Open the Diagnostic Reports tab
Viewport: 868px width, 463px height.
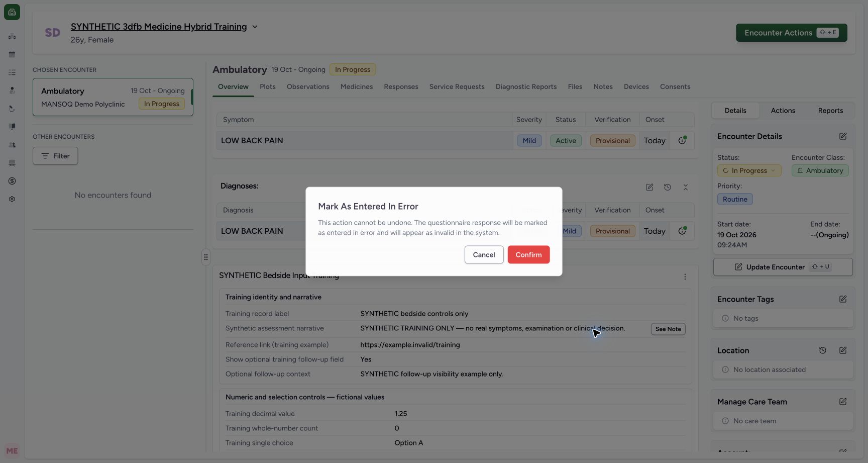[x=526, y=86]
